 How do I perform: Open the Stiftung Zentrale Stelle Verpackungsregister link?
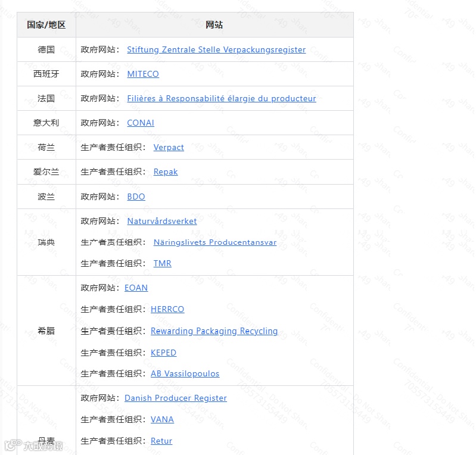(x=216, y=49)
